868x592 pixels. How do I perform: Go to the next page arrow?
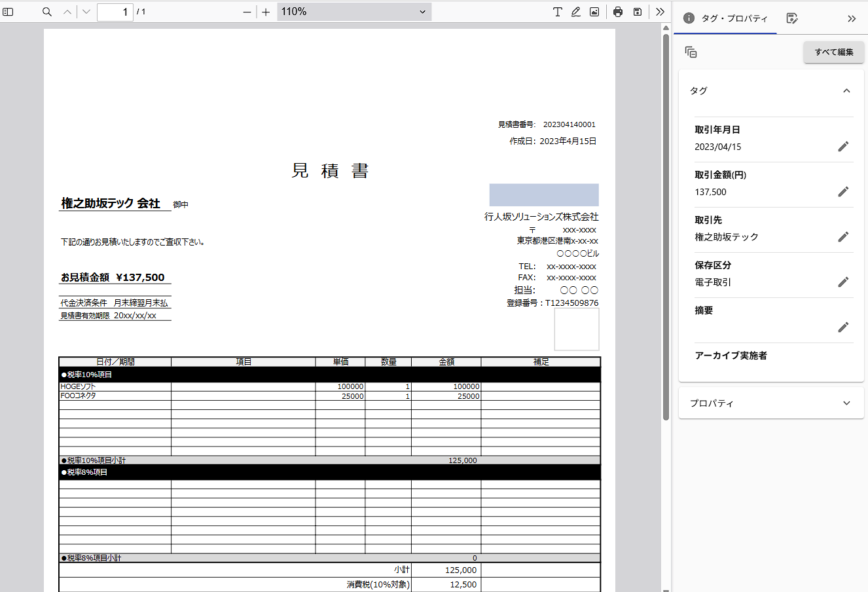point(86,12)
